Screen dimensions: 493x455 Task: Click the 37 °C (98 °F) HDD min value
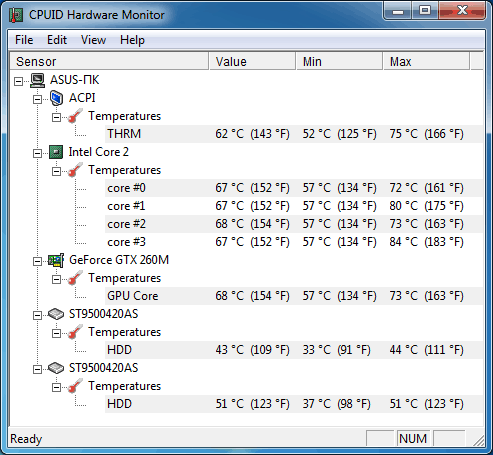point(336,404)
